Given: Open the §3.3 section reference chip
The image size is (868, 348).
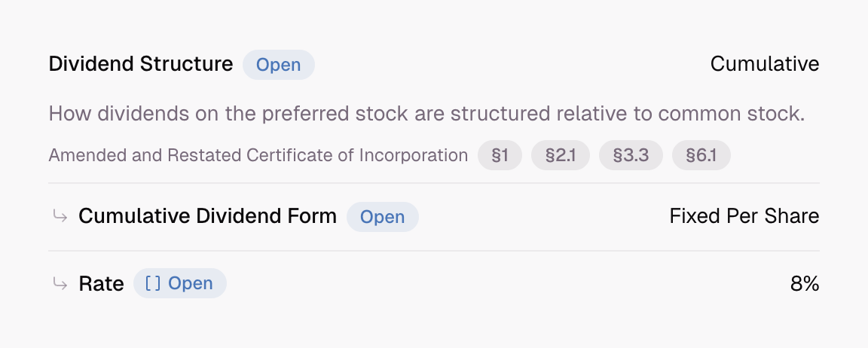Looking at the screenshot, I should point(631,155).
